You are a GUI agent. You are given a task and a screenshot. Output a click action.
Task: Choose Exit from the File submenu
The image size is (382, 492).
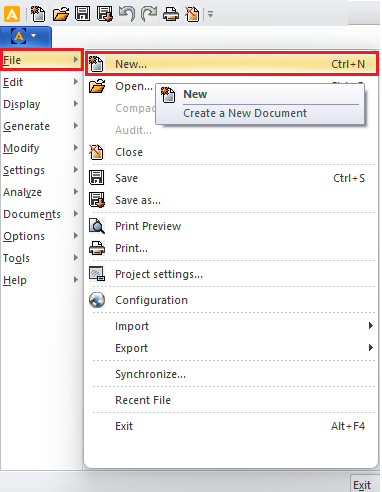(232, 426)
